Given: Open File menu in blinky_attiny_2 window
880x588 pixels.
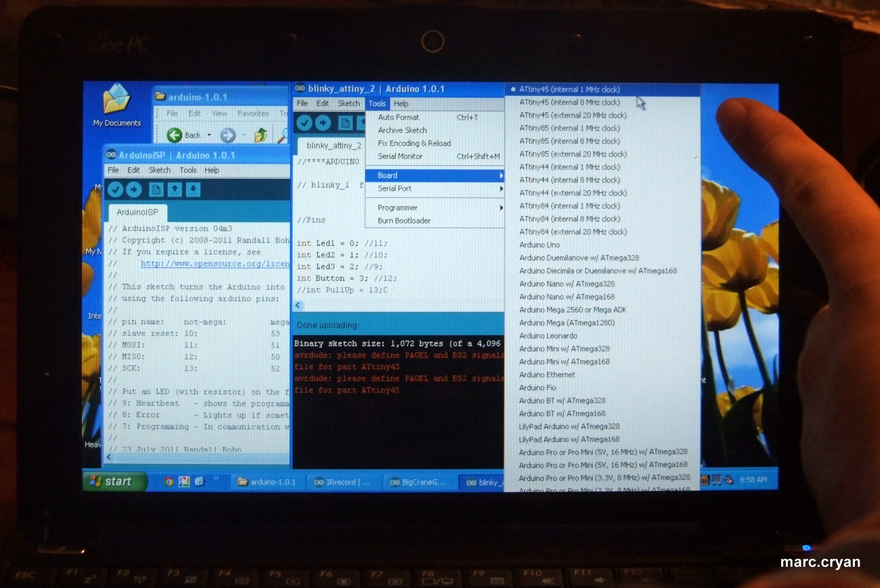Looking at the screenshot, I should point(302,103).
